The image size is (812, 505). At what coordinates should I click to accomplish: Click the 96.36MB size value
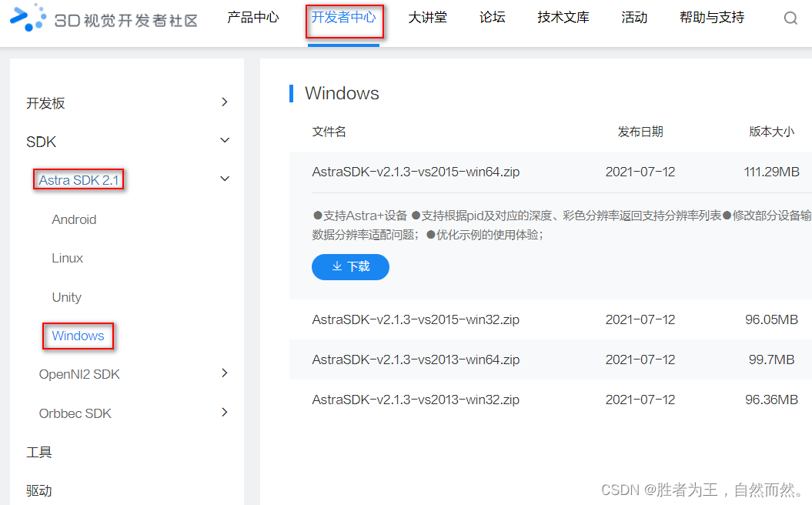coord(772,400)
